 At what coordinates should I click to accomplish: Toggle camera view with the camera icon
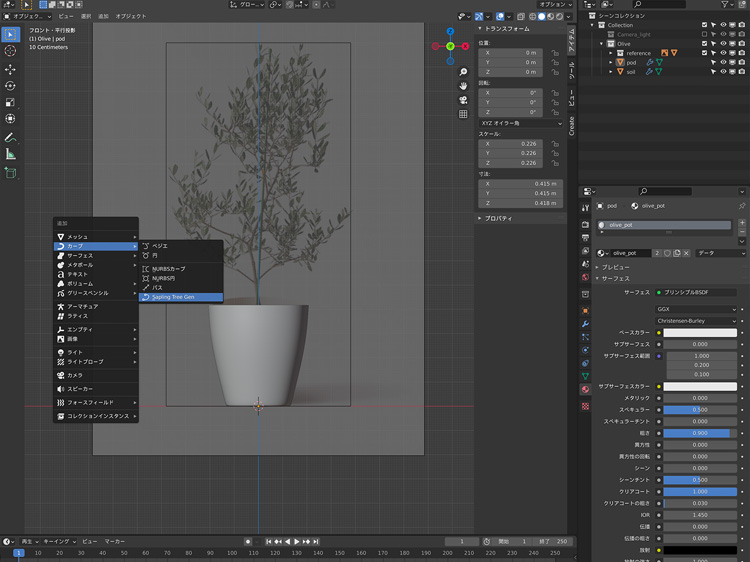464,101
